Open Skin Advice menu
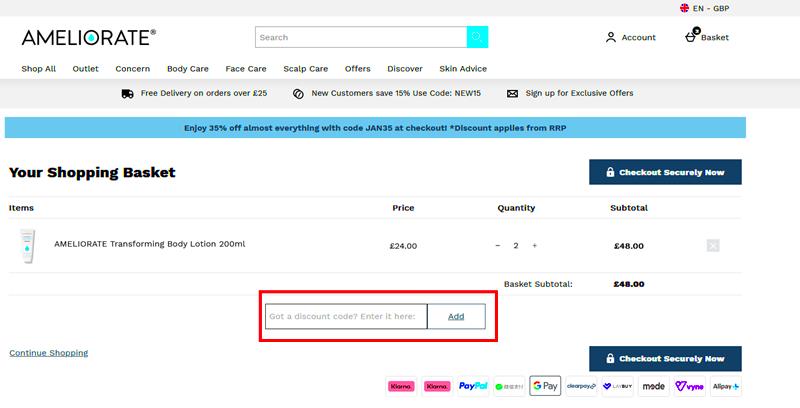Viewport: 800px width, 408px height. pos(463,69)
